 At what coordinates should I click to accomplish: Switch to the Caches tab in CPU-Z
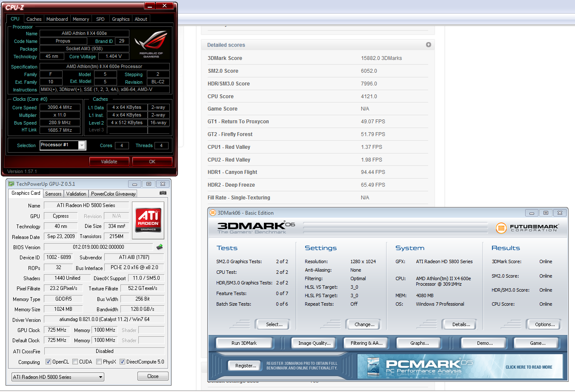[34, 19]
